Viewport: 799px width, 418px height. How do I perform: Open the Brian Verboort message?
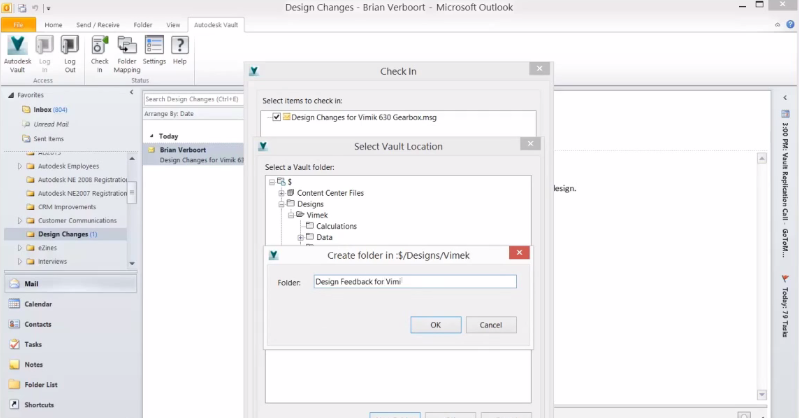pos(194,154)
